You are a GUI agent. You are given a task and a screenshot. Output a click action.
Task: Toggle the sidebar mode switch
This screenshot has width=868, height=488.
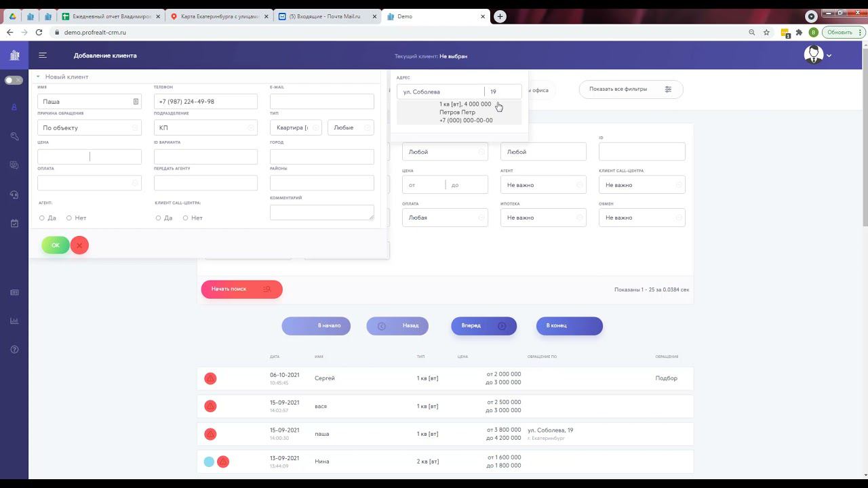tap(14, 80)
